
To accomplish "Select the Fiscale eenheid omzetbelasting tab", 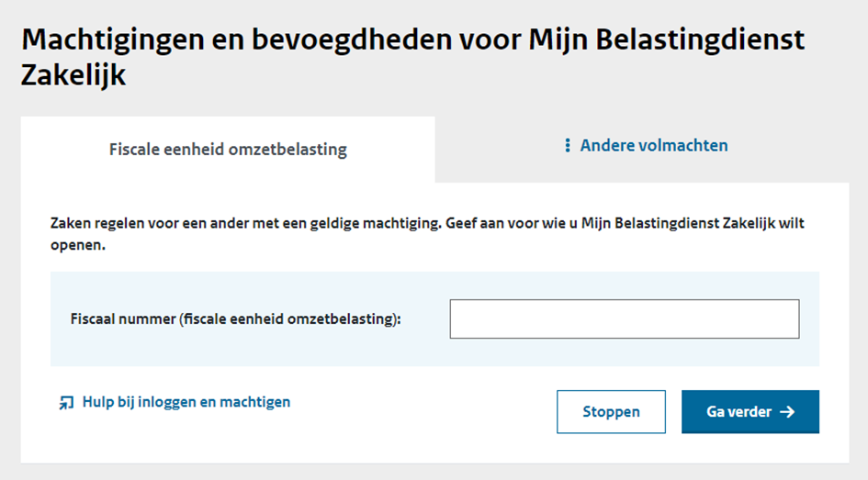I will 228,150.
